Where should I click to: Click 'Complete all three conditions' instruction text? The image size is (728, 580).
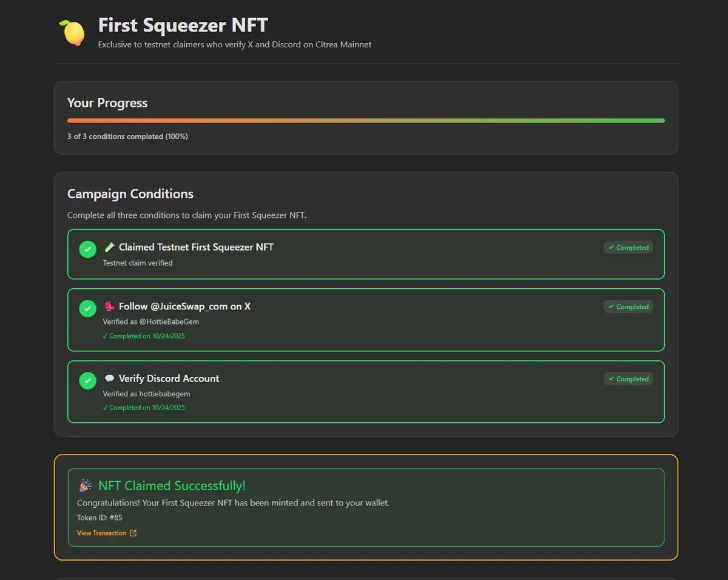point(187,215)
